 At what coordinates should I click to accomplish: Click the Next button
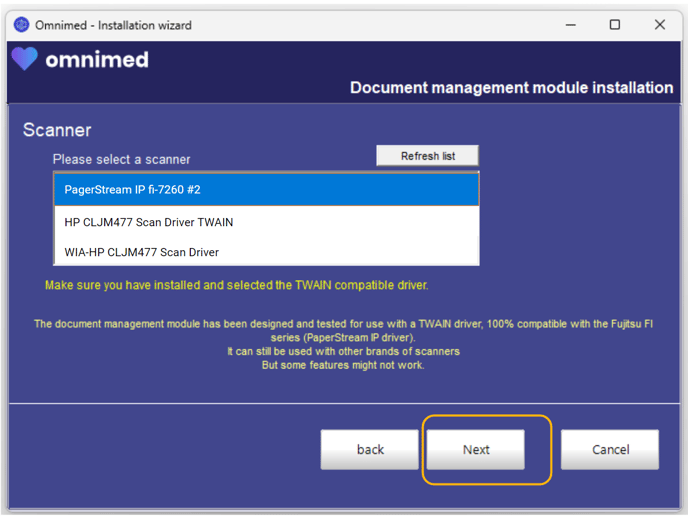[475, 449]
